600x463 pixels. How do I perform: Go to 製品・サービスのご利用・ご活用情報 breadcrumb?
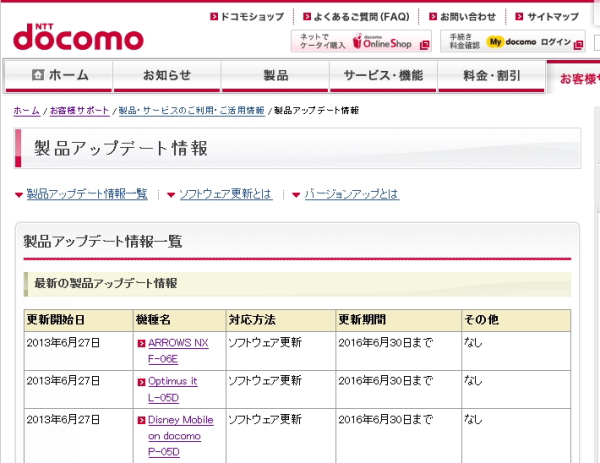(x=192, y=111)
